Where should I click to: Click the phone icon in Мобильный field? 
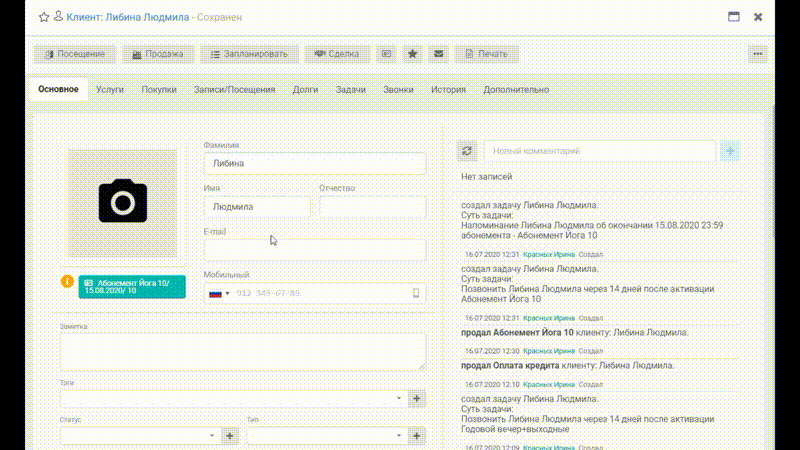coord(416,293)
